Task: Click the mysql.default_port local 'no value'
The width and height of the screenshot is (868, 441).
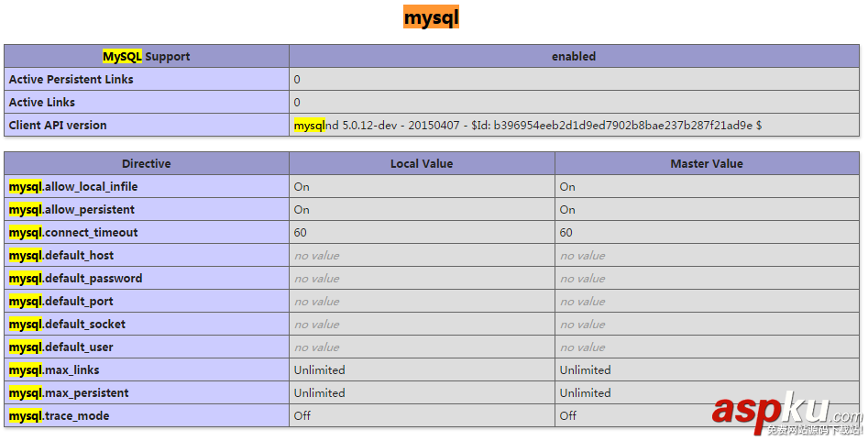Action: click(x=316, y=302)
